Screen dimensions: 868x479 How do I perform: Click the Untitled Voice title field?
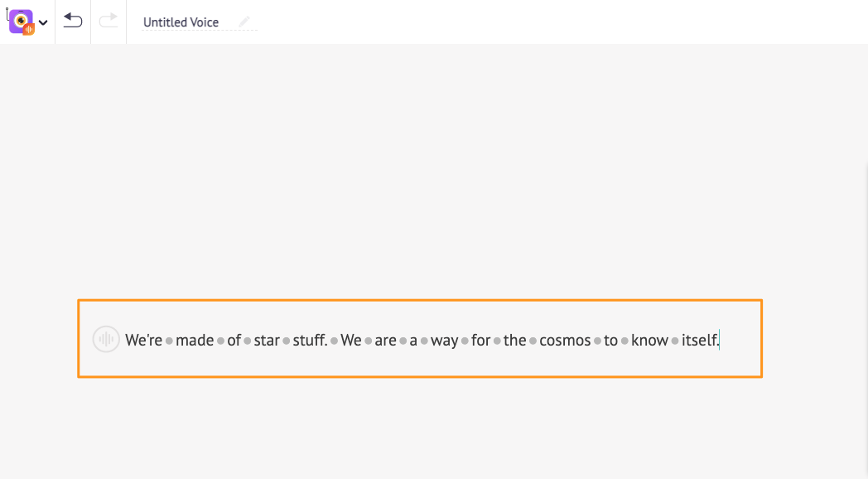tap(181, 22)
